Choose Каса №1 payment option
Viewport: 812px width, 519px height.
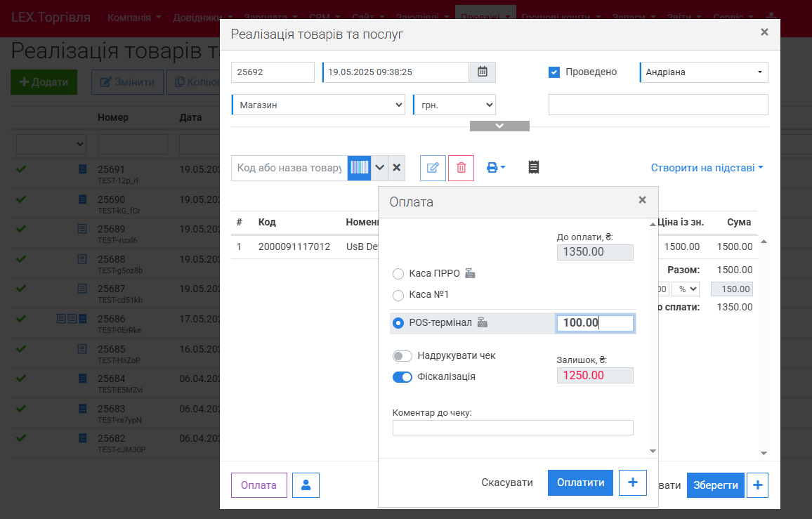398,295
